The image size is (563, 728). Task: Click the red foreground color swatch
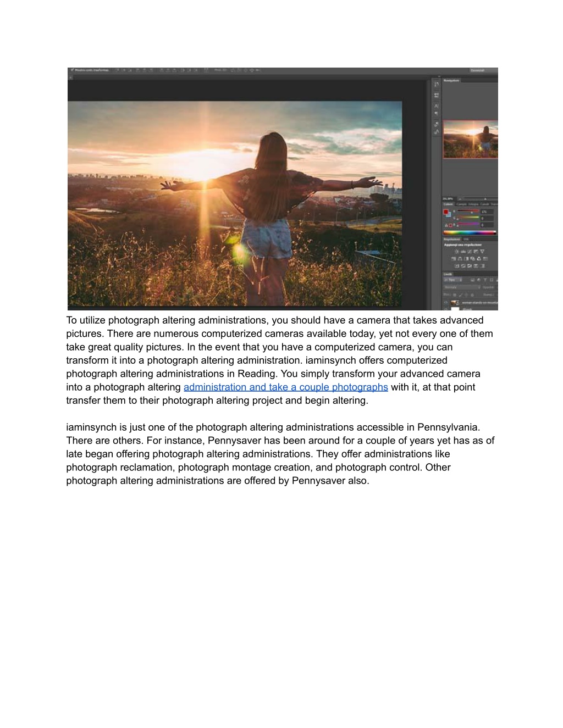[x=446, y=212]
